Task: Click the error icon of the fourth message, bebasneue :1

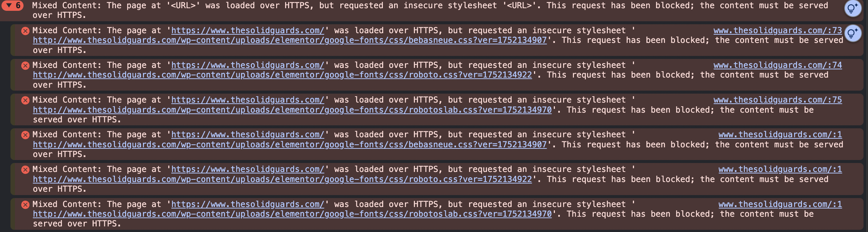Action: point(25,135)
